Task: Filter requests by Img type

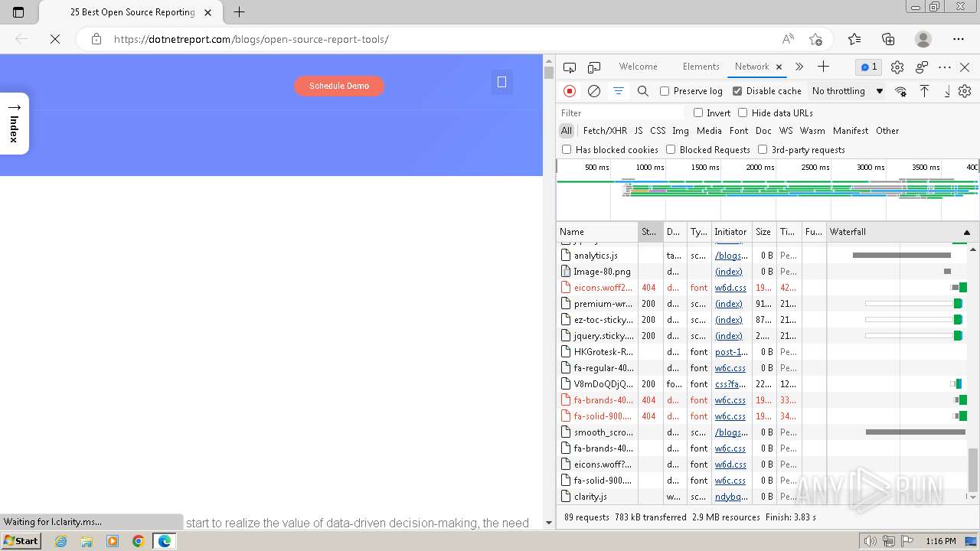Action: click(681, 131)
